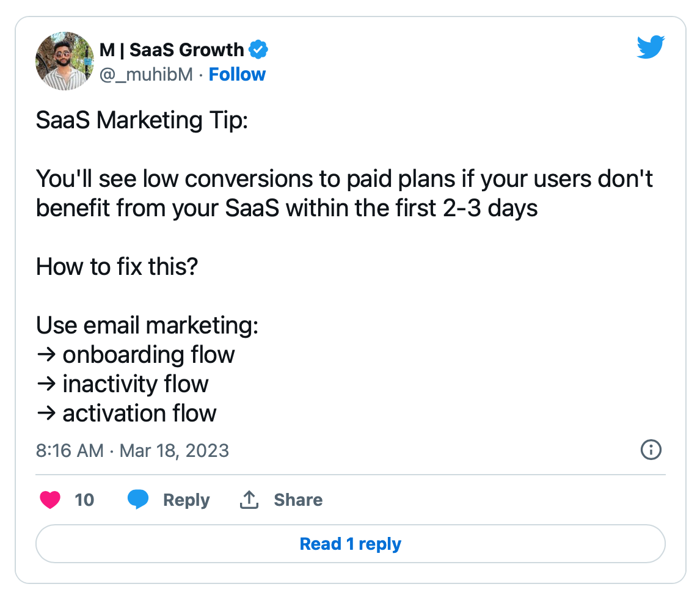700x595 pixels.
Task: Click the 'How to fix this?' text
Action: (x=117, y=266)
